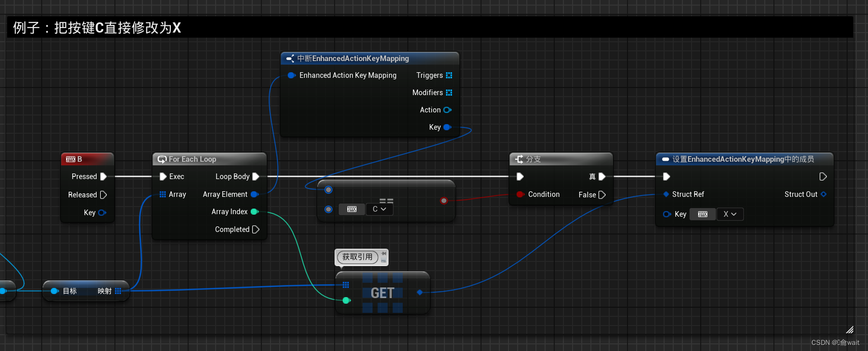Screen dimensions: 868x351
Task: Click the GET label on array node
Action: [382, 293]
